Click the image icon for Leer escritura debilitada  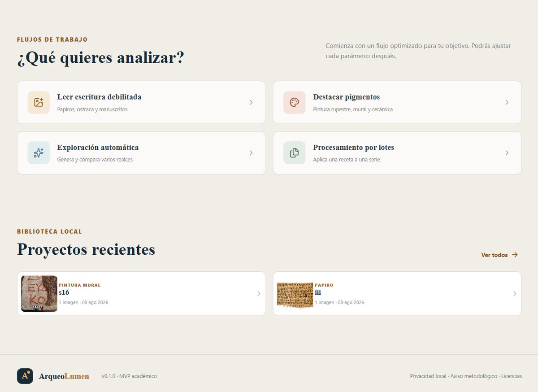[x=39, y=102]
